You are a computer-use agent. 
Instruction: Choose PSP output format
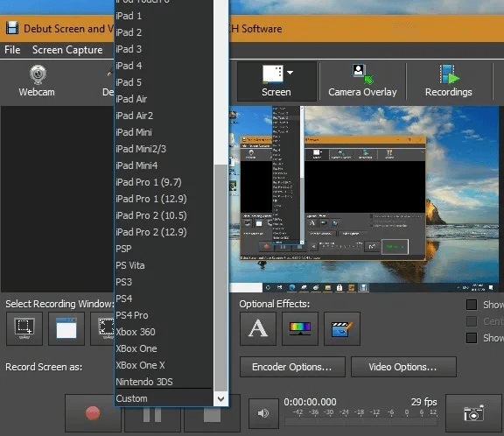point(164,249)
